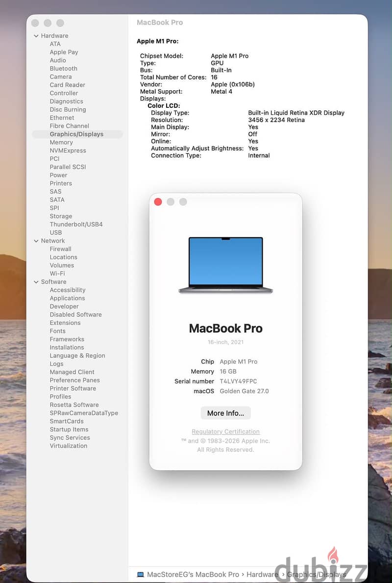Select Frameworks under Software
Image resolution: width=392 pixels, height=583 pixels.
(x=67, y=339)
